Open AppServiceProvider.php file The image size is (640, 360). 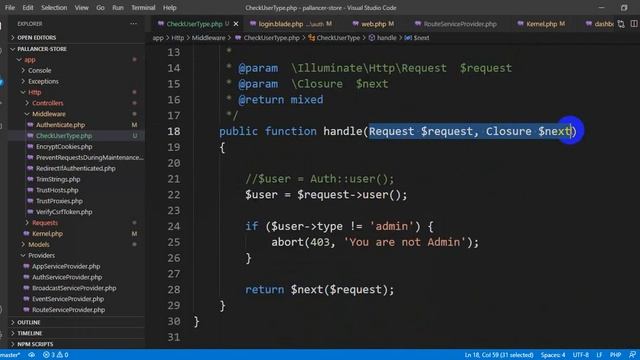[x=76, y=267]
